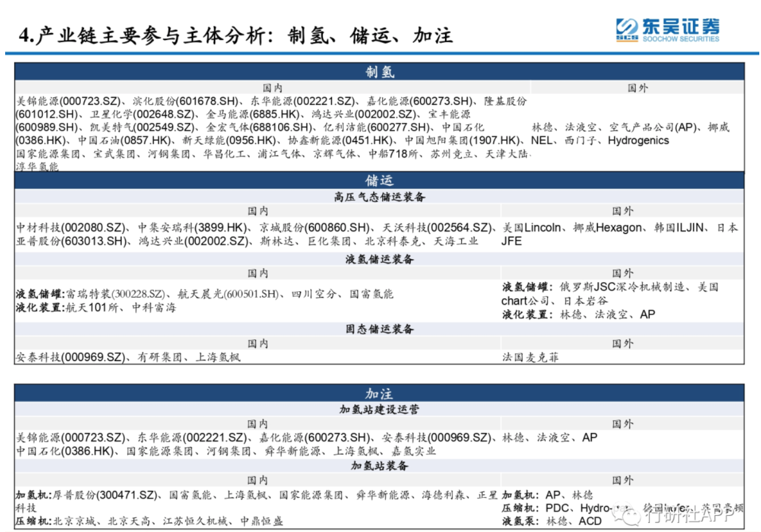Click 中国旭阳集团(1907.HK)
The height and width of the screenshot is (532, 761).
pos(463,141)
